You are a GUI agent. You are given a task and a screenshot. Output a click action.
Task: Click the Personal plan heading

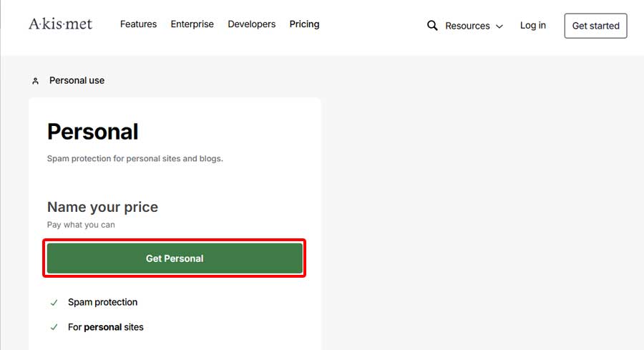click(92, 132)
